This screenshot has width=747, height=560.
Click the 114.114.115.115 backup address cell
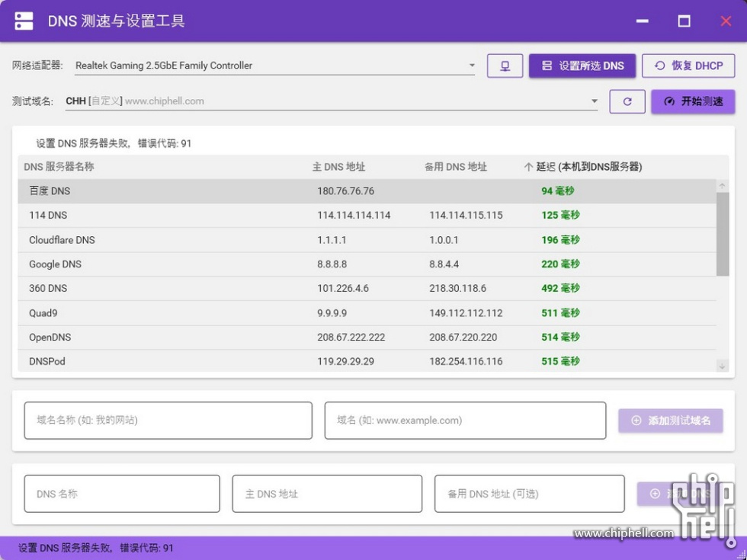tap(466, 215)
